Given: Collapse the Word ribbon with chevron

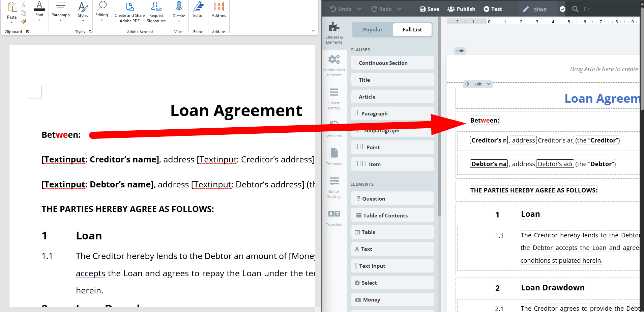Looking at the screenshot, I should pos(313,31).
